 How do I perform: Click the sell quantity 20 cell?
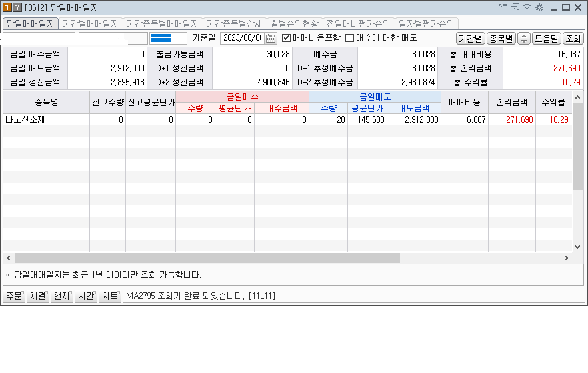click(x=329, y=120)
